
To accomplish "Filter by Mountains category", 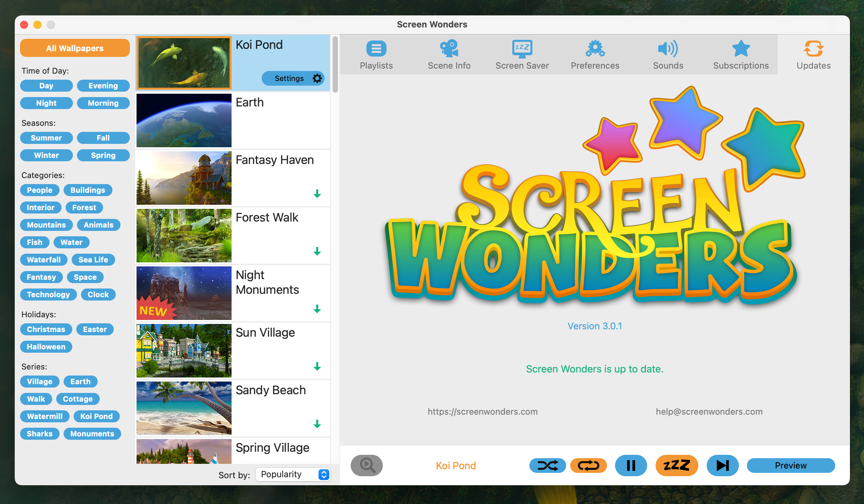I will coord(46,225).
